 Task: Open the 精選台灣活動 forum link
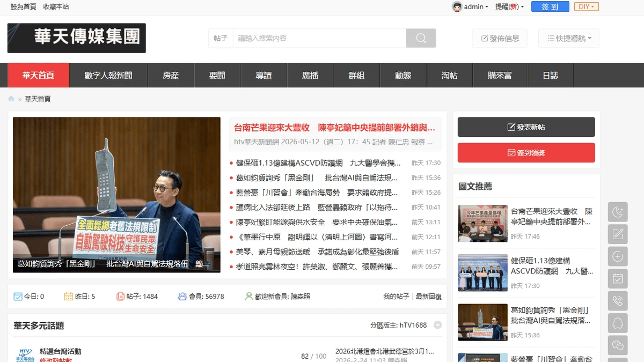60,351
